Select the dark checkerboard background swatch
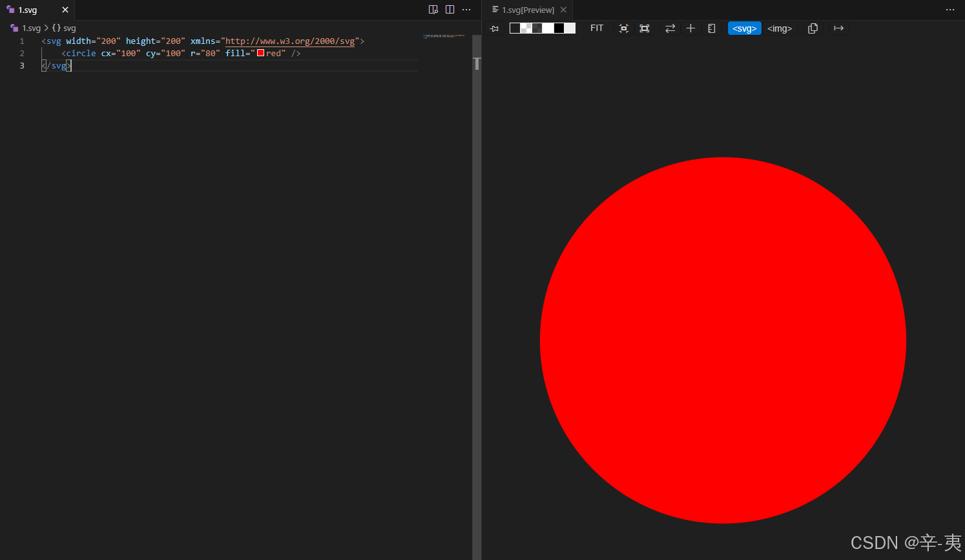This screenshot has height=560, width=965. pos(537,28)
